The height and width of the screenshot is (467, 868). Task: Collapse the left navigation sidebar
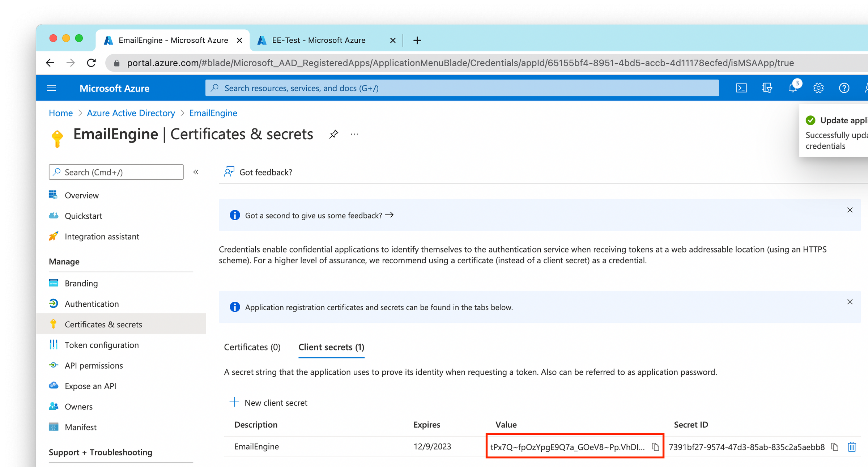click(x=196, y=172)
